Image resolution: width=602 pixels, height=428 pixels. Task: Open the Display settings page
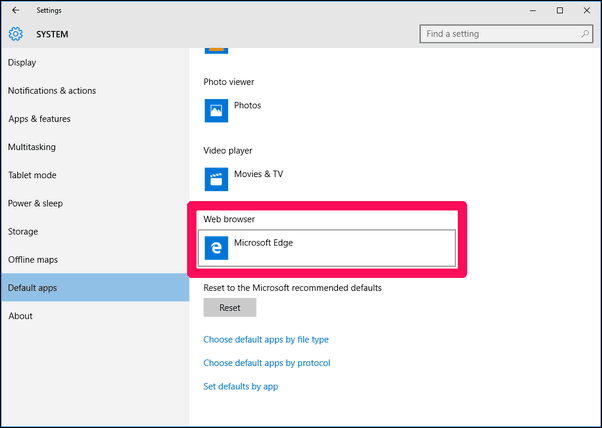tap(22, 62)
